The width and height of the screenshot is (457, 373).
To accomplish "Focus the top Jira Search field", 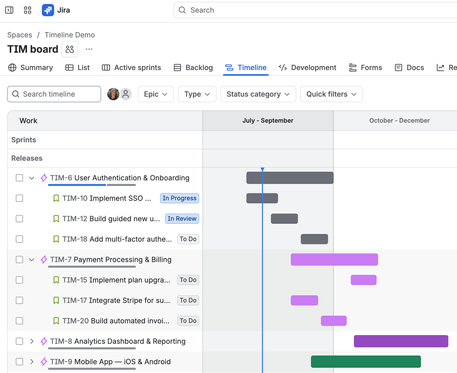I will (315, 10).
